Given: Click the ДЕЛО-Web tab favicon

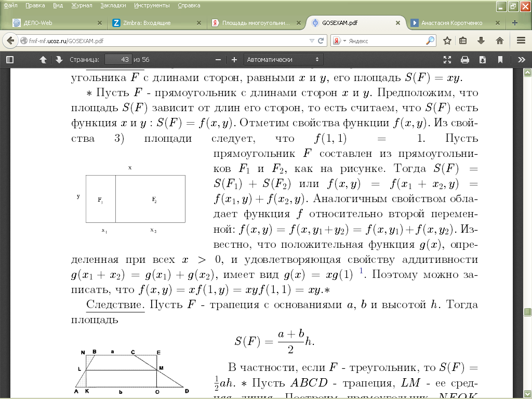Looking at the screenshot, I should tap(16, 23).
